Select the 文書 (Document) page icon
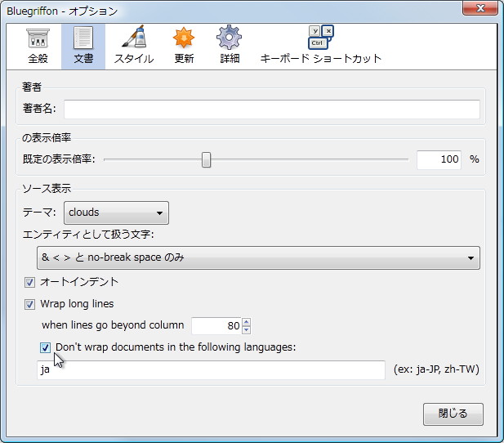 (83, 46)
